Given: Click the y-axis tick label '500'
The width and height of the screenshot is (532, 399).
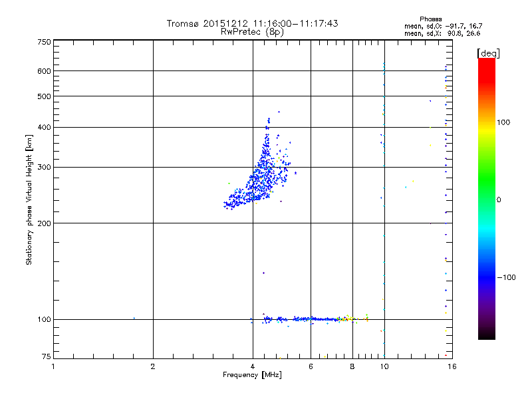Looking at the screenshot, I should coord(44,96).
